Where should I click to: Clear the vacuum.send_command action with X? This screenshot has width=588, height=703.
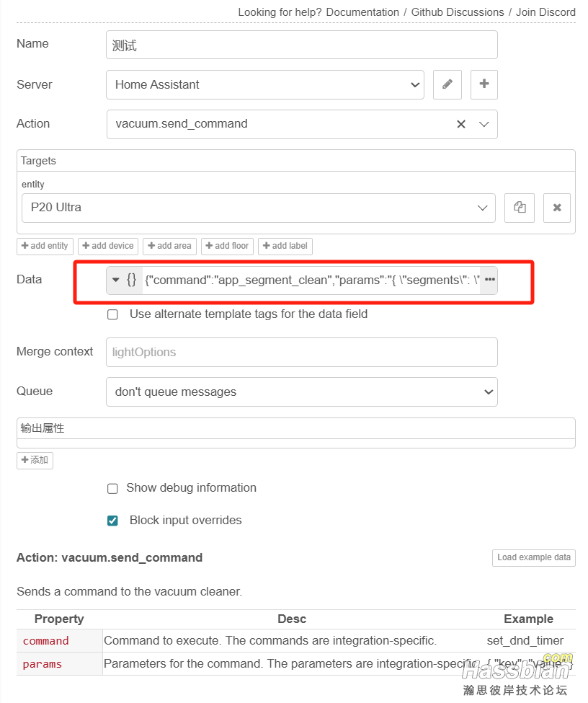(460, 124)
